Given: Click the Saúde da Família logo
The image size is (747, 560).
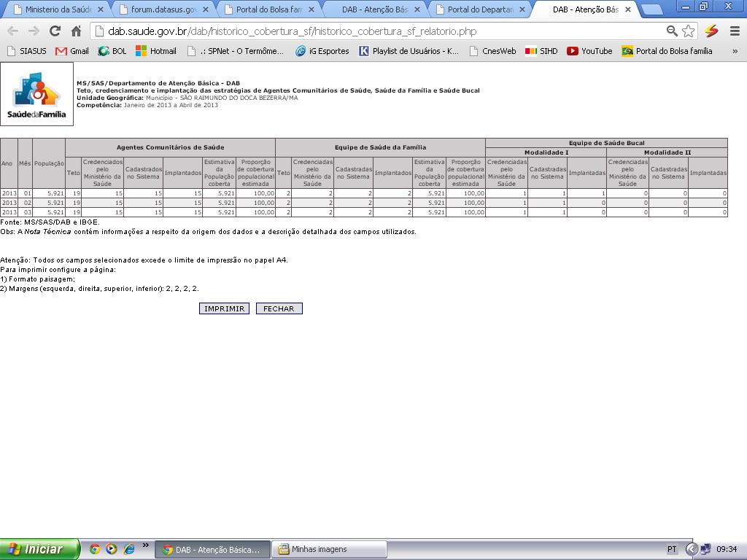Looking at the screenshot, I should click(x=36, y=94).
